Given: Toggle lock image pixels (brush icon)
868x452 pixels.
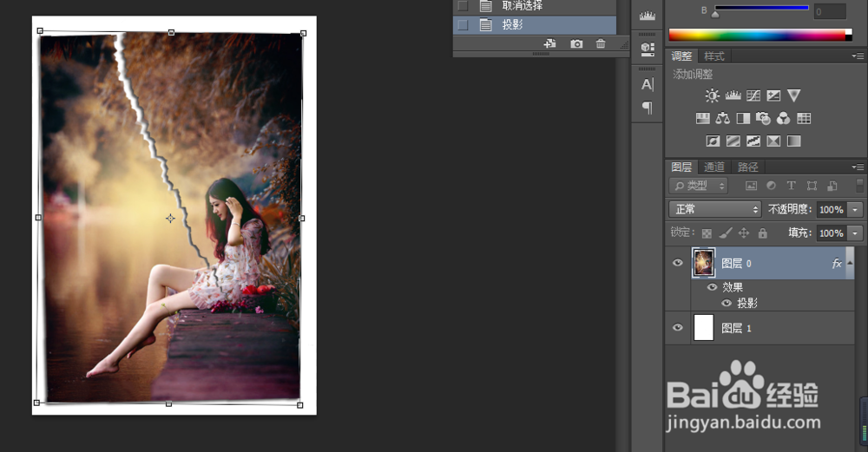Looking at the screenshot, I should click(725, 233).
